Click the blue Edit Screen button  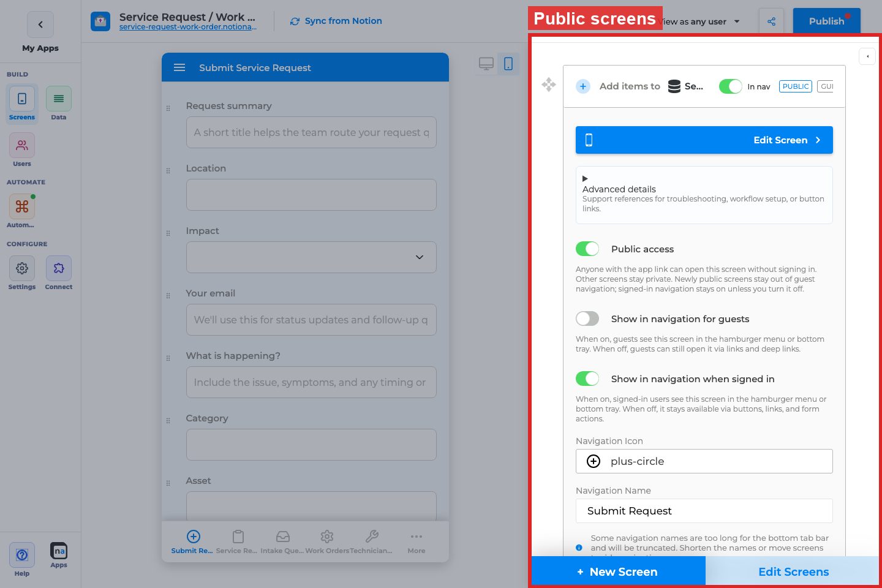[x=704, y=140]
